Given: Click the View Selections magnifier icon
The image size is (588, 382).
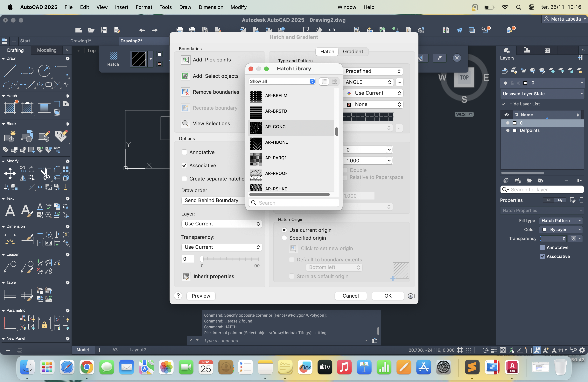Looking at the screenshot, I should [185, 123].
